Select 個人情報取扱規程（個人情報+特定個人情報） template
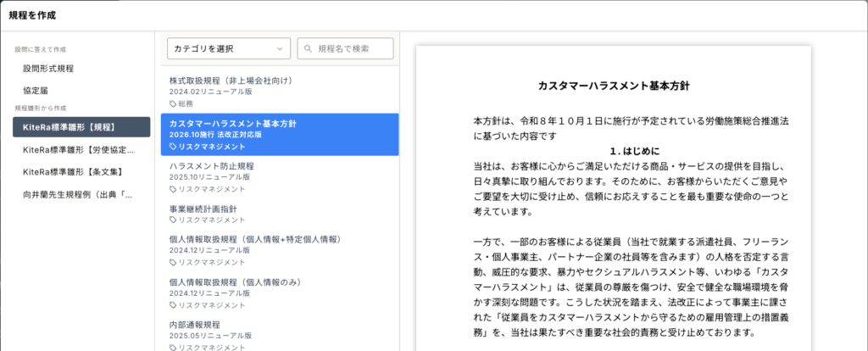This screenshot has width=868, height=351. (x=253, y=240)
